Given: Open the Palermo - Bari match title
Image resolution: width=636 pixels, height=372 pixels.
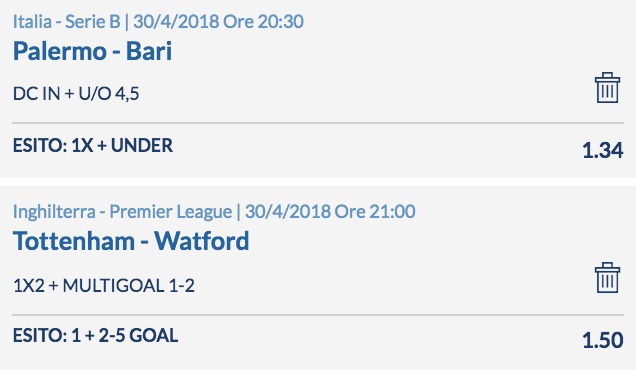Looking at the screenshot, I should click(x=92, y=52).
